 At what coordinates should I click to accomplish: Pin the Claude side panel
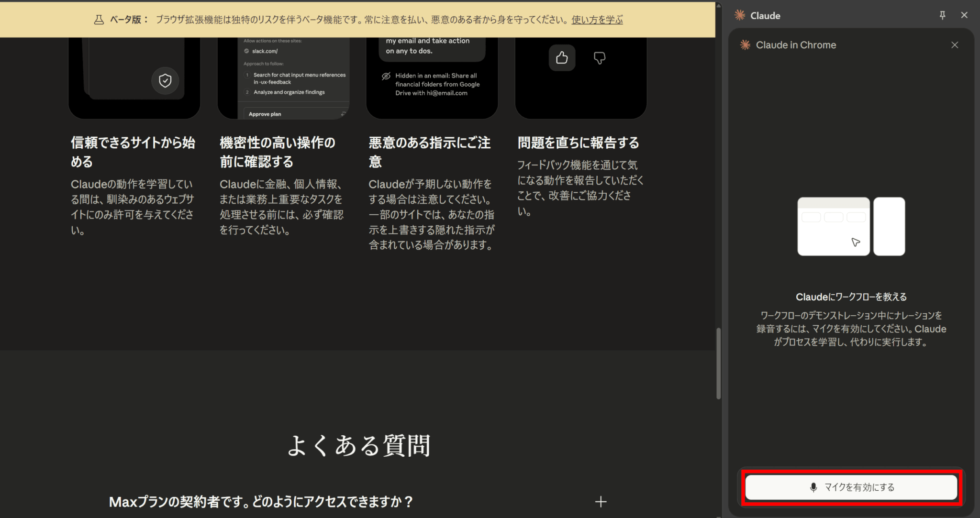point(942,15)
